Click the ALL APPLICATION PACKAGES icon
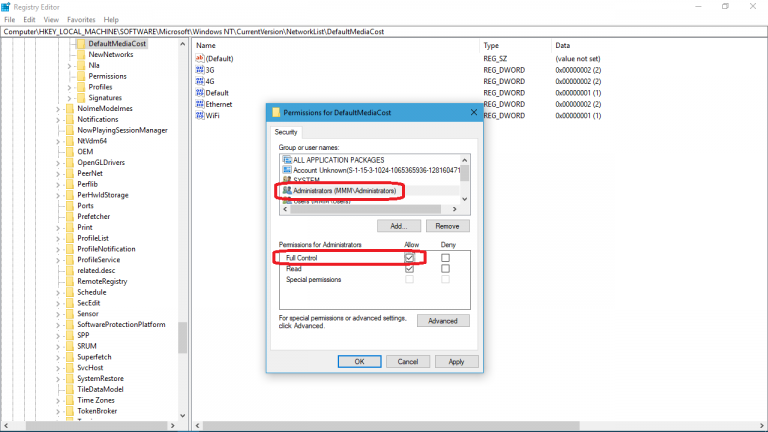Screen dimensions: 768x432 [x=287, y=160]
